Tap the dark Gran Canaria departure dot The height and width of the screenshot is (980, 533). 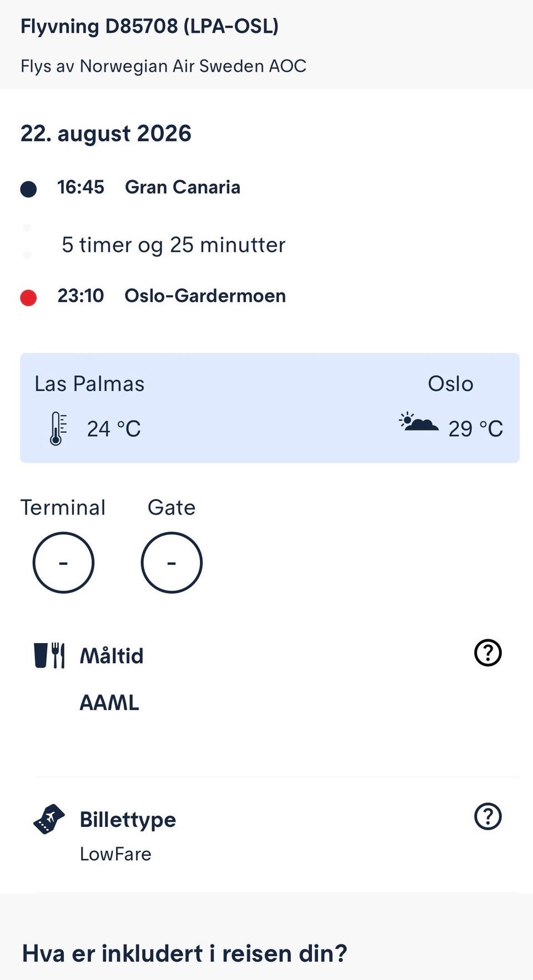point(28,189)
